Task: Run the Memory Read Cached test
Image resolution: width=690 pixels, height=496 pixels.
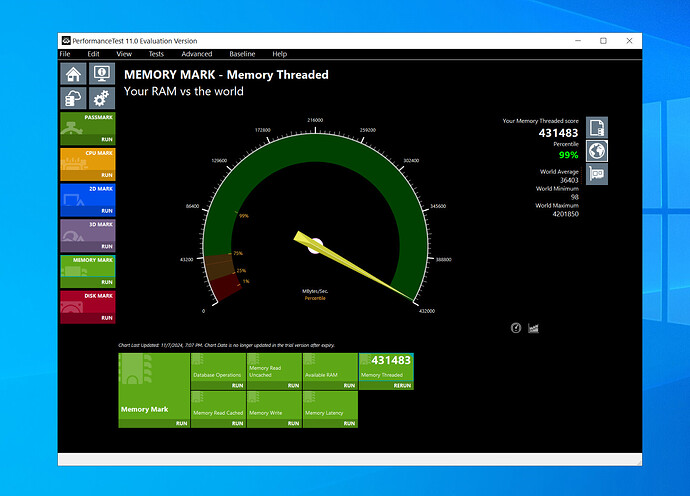Action: pyautogui.click(x=218, y=409)
